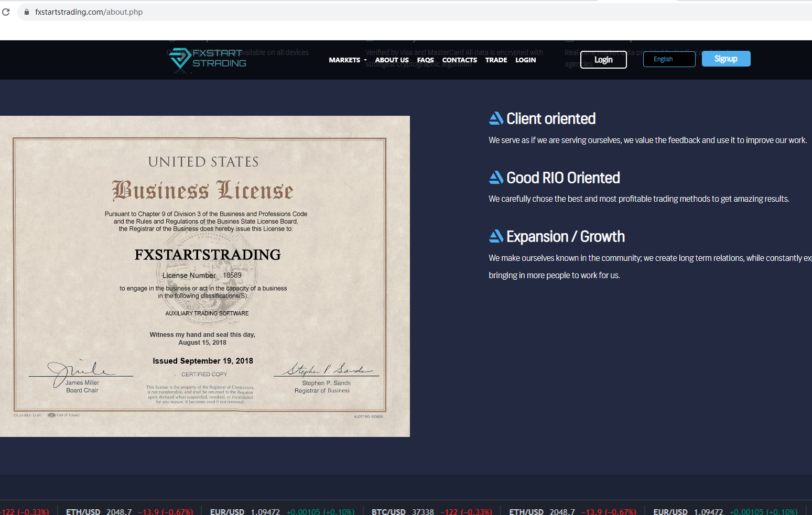Click the padlock site security icon

click(x=26, y=12)
